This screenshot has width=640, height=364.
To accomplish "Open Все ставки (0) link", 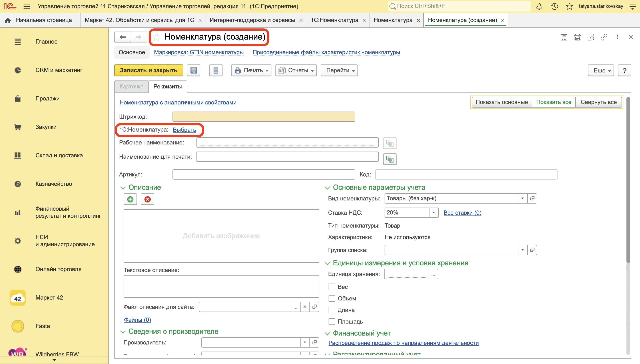I will (462, 213).
